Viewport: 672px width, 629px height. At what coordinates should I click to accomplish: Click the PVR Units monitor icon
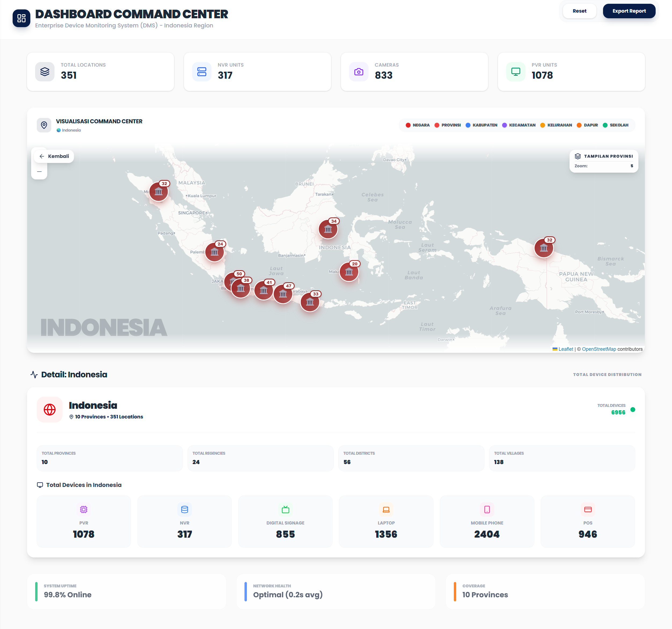pos(516,72)
